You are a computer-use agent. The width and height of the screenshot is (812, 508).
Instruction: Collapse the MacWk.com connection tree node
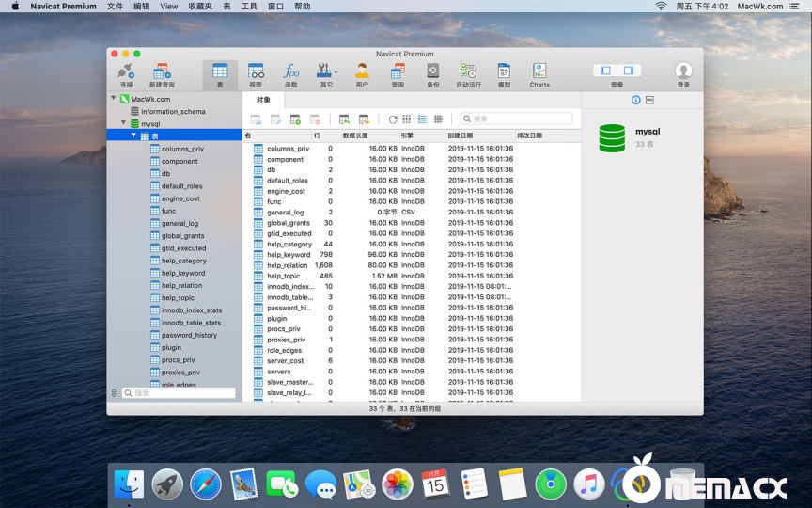[x=114, y=98]
